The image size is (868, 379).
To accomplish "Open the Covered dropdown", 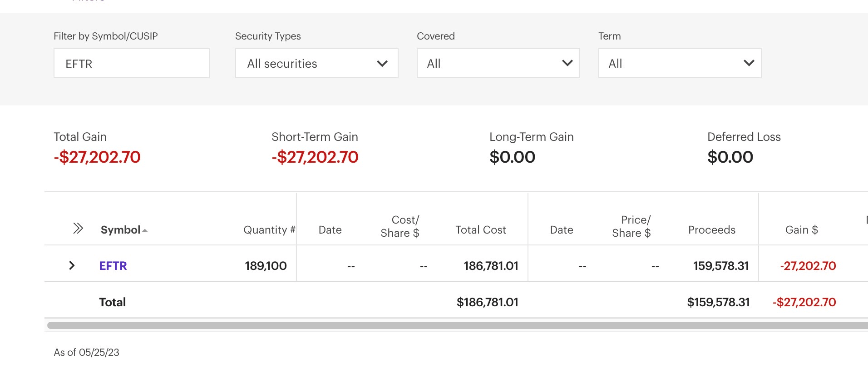I will tap(498, 64).
